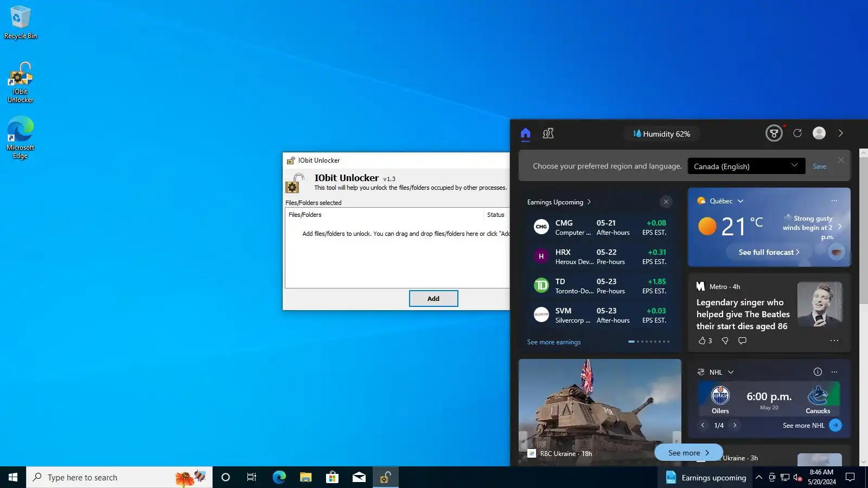The image size is (868, 488).
Task: Show hidden system tray icons
Action: click(x=759, y=477)
